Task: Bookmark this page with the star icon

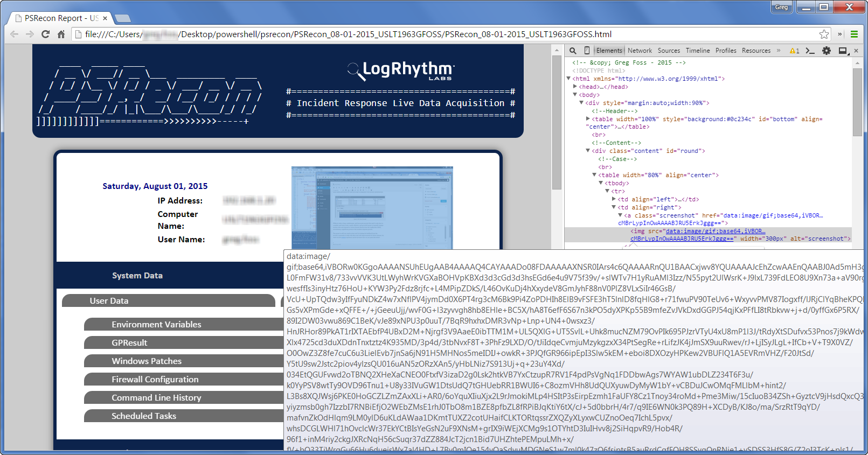Action: point(824,34)
